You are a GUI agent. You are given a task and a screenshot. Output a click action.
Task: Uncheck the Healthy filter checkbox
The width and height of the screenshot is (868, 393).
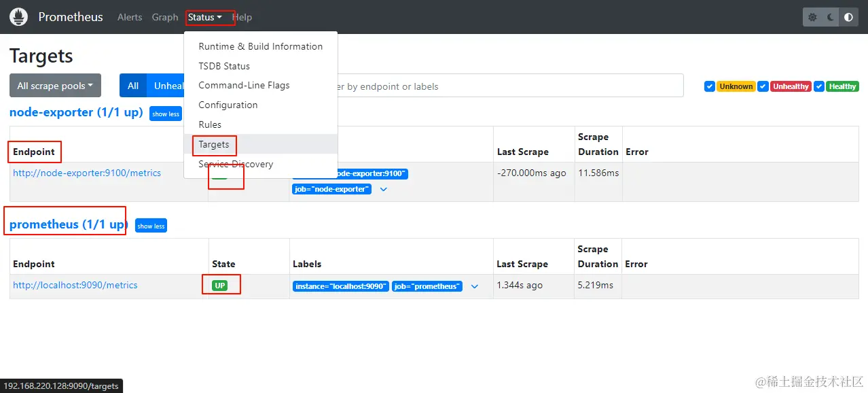click(819, 86)
